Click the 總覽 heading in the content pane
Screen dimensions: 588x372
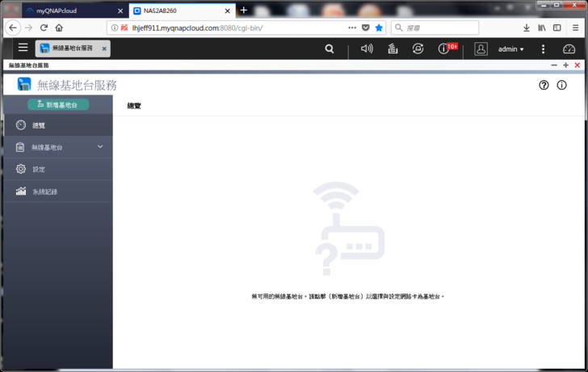point(134,106)
